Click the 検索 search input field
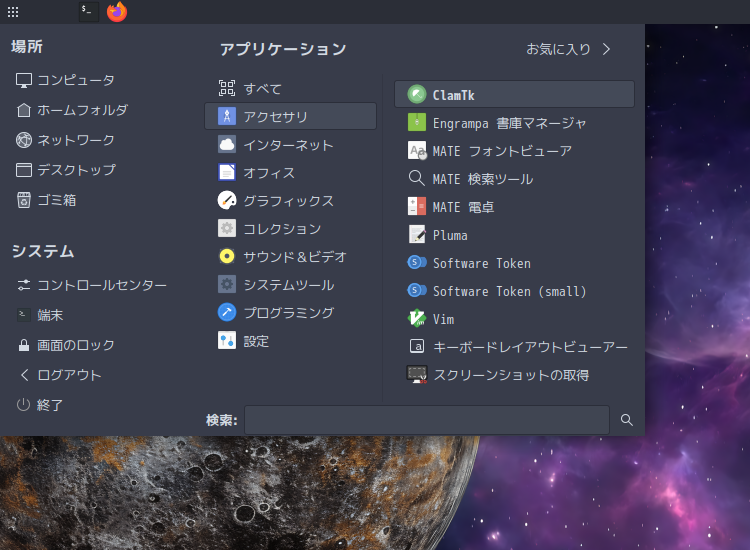Viewport: 750px width, 550px height. click(427, 420)
